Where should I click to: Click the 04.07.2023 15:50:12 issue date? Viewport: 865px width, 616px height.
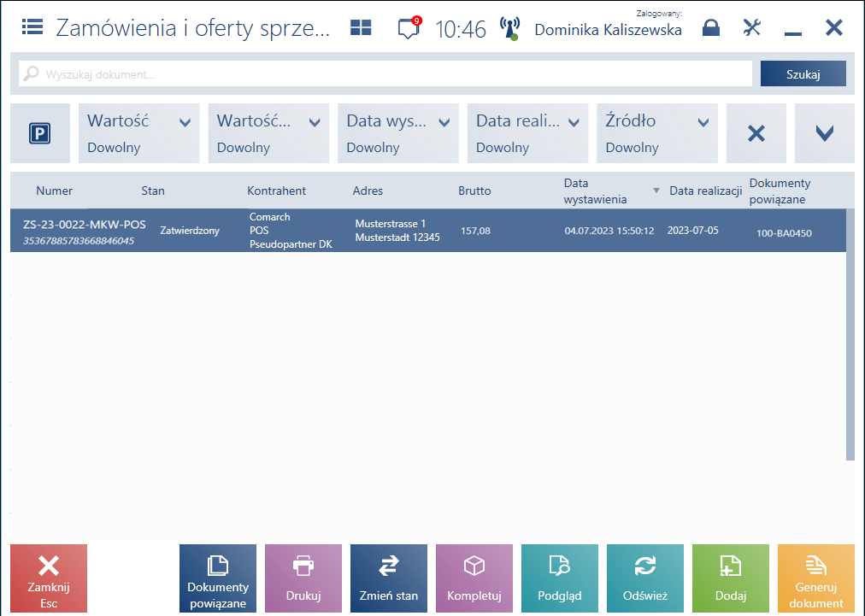click(x=609, y=231)
